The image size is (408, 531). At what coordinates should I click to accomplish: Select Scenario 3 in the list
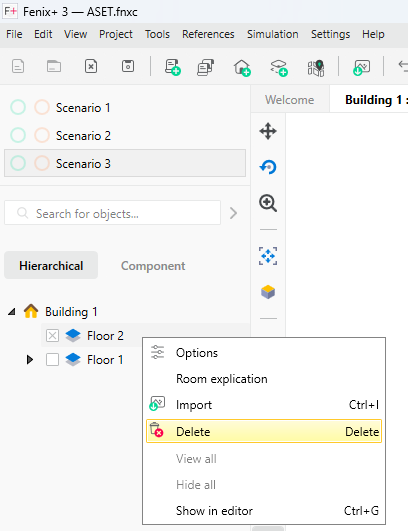tap(125, 163)
